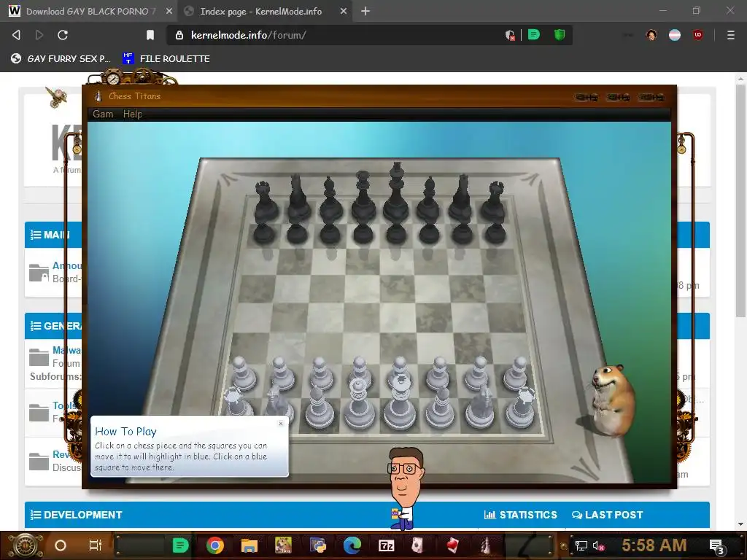Open the network tray icon
747x560 pixels.
pyautogui.click(x=581, y=545)
